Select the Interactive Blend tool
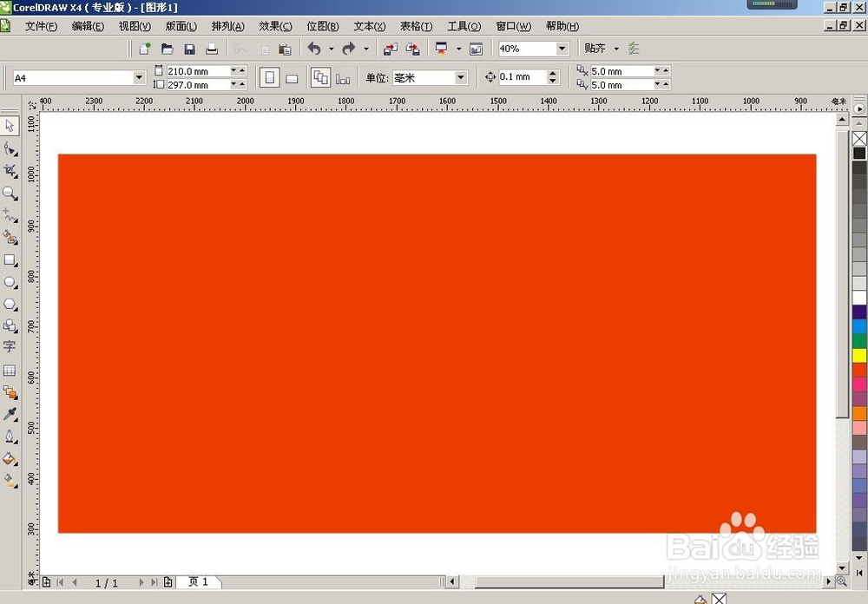 [x=10, y=392]
